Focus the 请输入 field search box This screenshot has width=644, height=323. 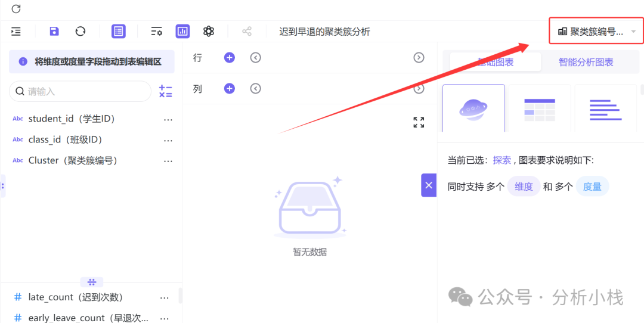coord(80,91)
